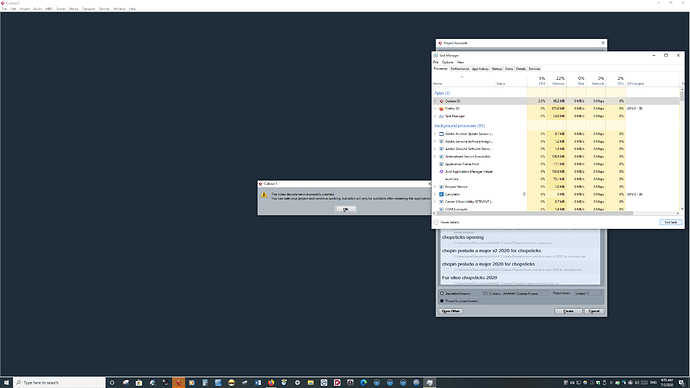The image size is (690, 388).
Task: Click Create in Project Assistant
Action: pyautogui.click(x=568, y=311)
